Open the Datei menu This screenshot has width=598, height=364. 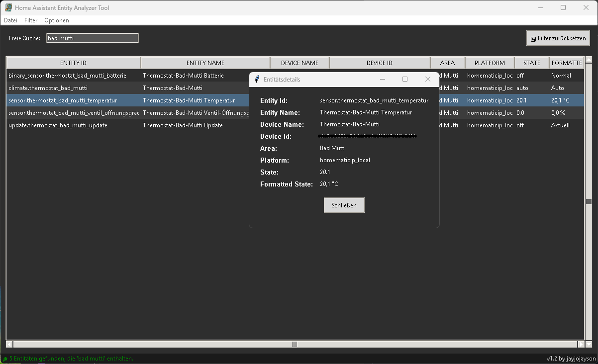pyautogui.click(x=10, y=20)
